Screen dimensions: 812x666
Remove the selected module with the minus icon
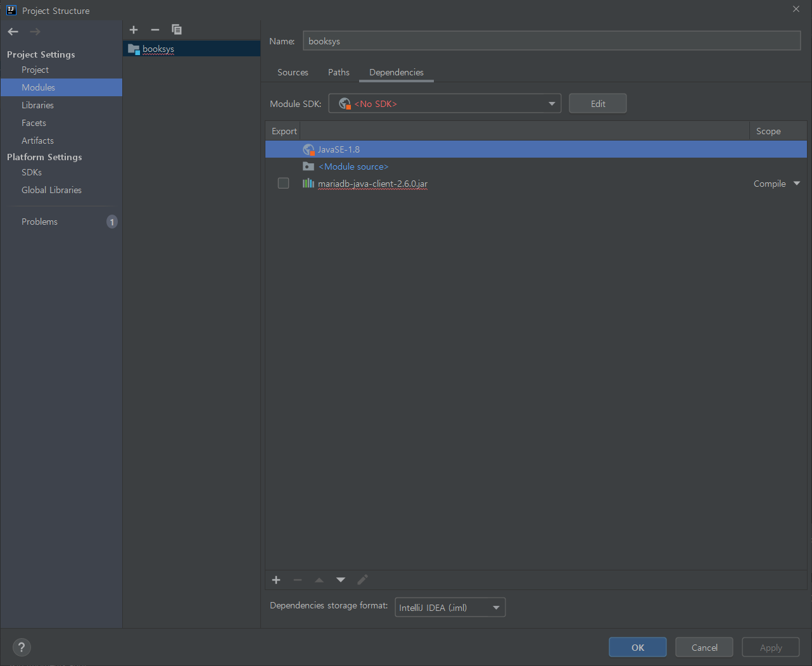click(155, 30)
